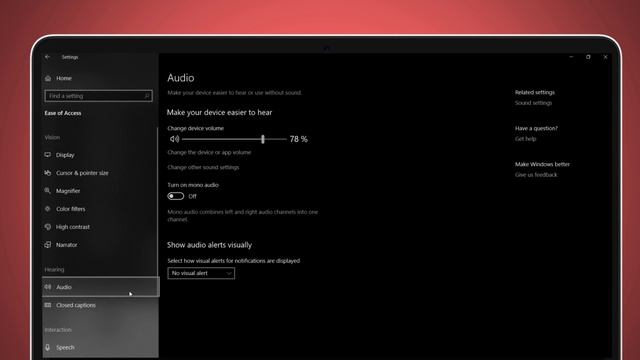Mute using the speaker icon by the volume slider
Viewport: 640px width, 360px height.
click(174, 139)
